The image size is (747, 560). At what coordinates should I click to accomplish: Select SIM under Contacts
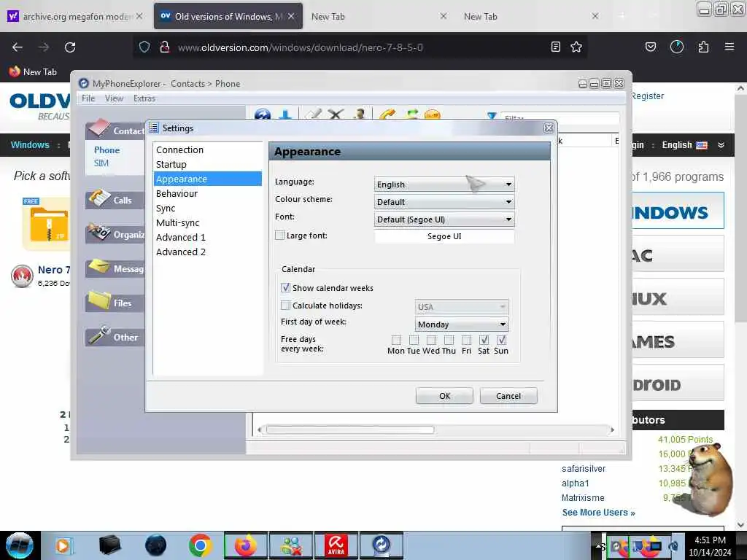101,163
